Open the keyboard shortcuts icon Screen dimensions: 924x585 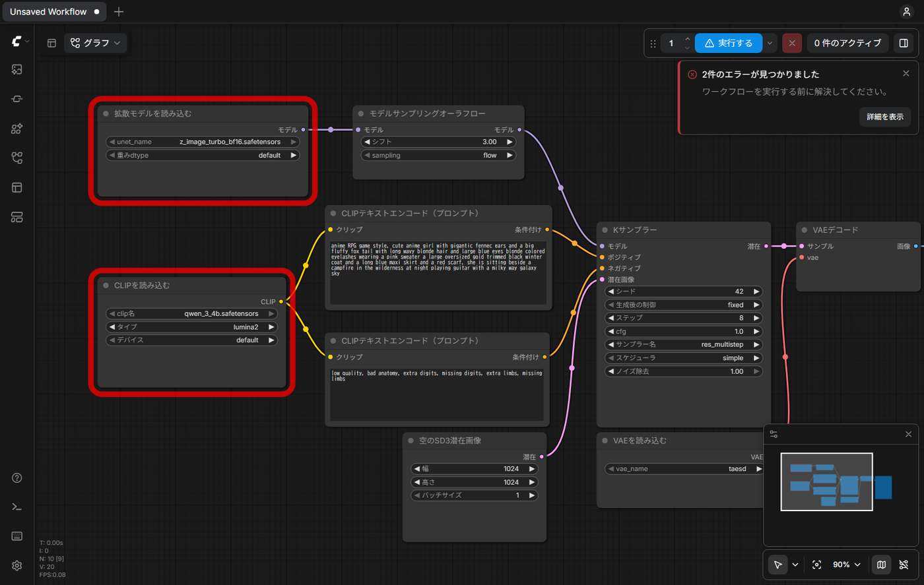17,536
